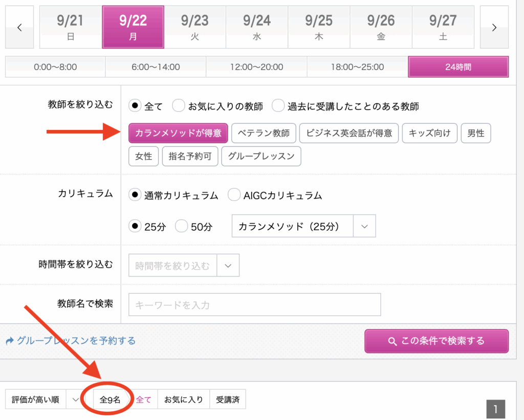This screenshot has width=524, height=420.
Task: Select the 9/24 Wednesday date tab
Action: click(x=257, y=27)
